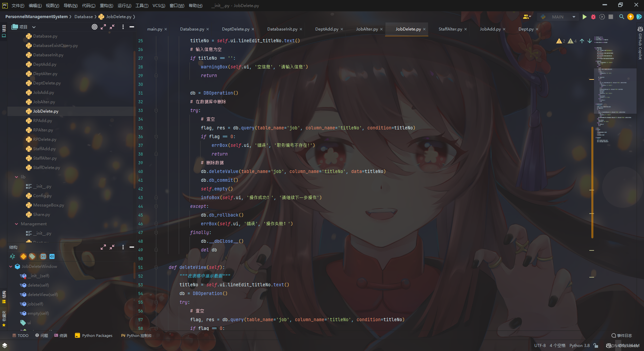The width and height of the screenshot is (644, 351).
Task: Fold the finally block at line 47
Action: click(156, 232)
